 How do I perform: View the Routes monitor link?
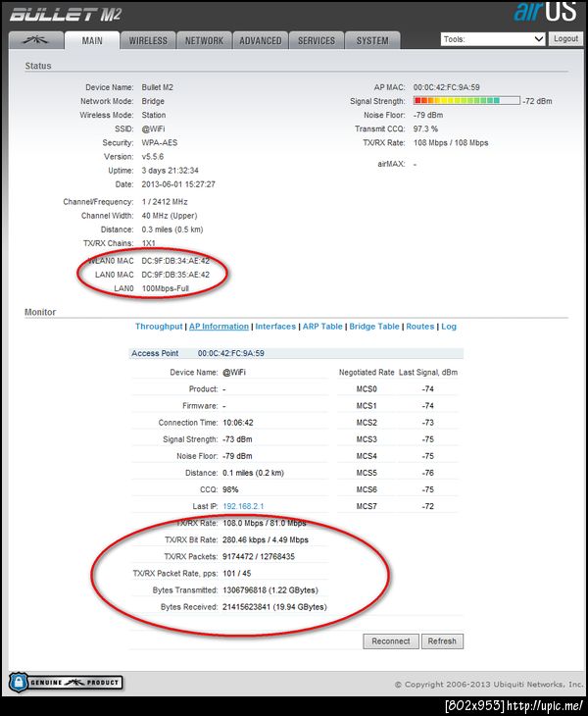(x=420, y=327)
